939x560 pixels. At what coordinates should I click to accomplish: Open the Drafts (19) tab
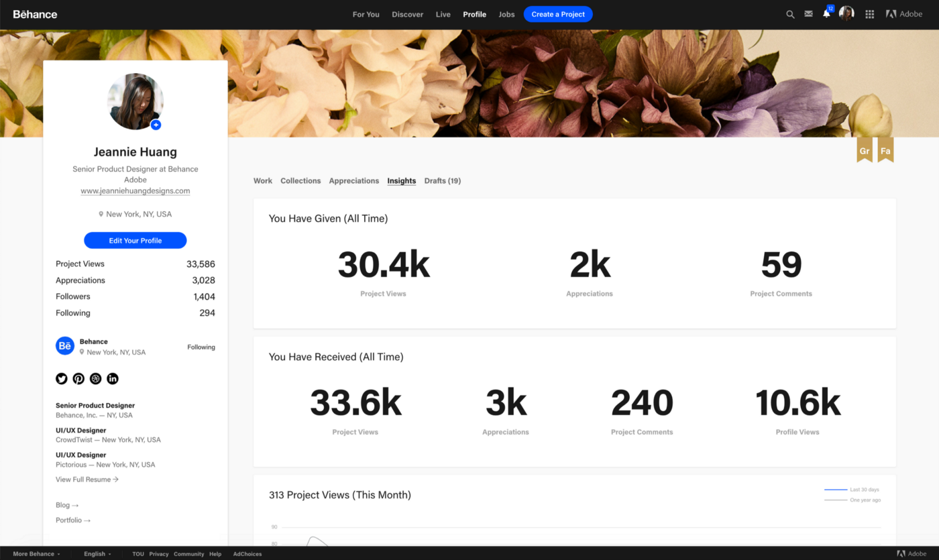click(442, 181)
